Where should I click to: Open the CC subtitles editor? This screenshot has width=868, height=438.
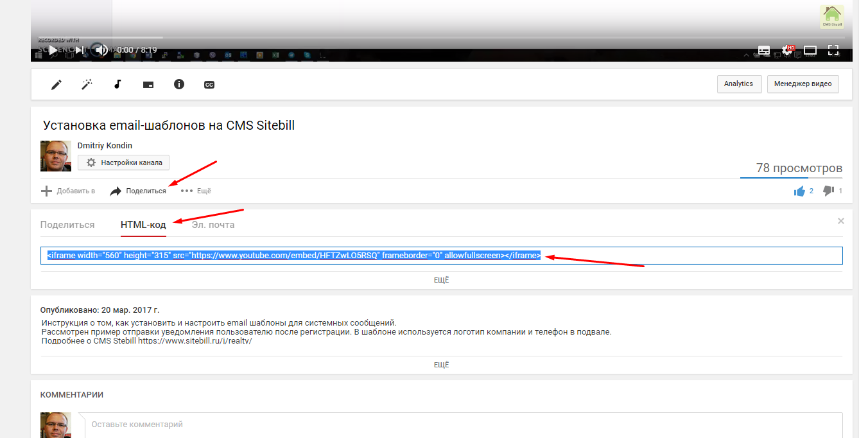pyautogui.click(x=209, y=84)
